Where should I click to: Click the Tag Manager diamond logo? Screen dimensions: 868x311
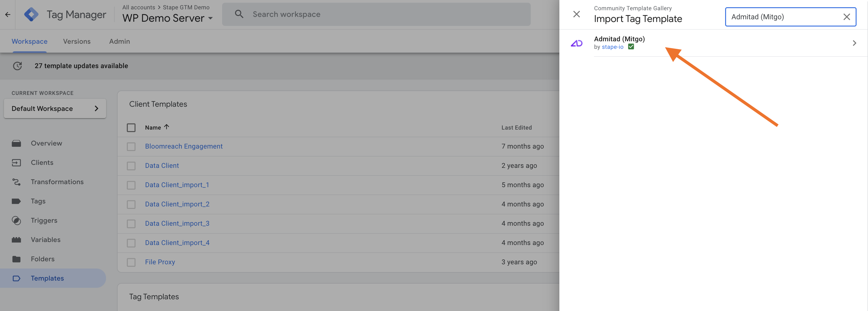point(31,14)
